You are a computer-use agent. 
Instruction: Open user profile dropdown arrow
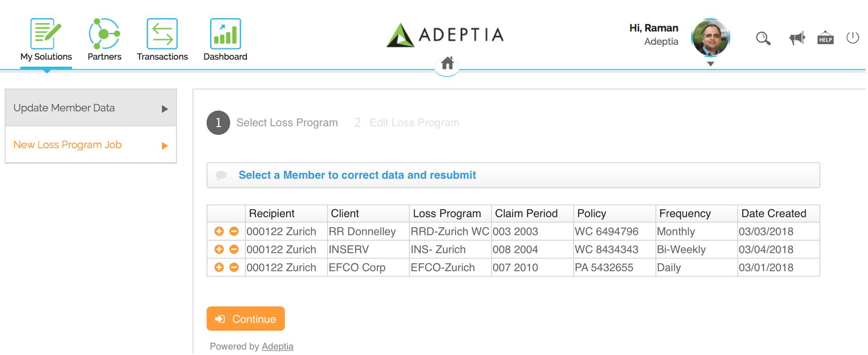pos(711,64)
